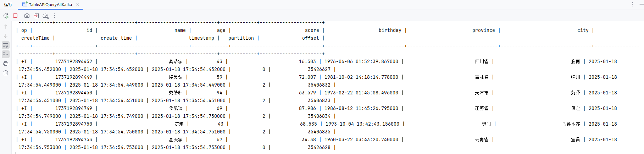
Task: Take a thread dump (camera icon)
Action: tap(27, 16)
